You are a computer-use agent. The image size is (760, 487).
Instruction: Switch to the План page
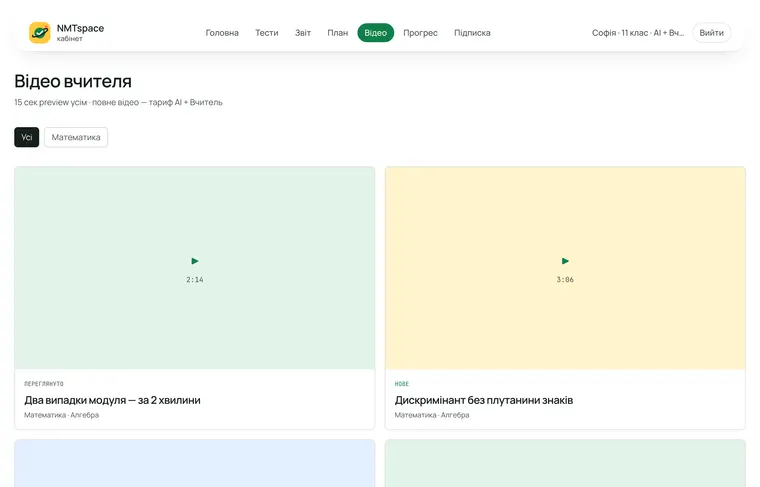337,32
